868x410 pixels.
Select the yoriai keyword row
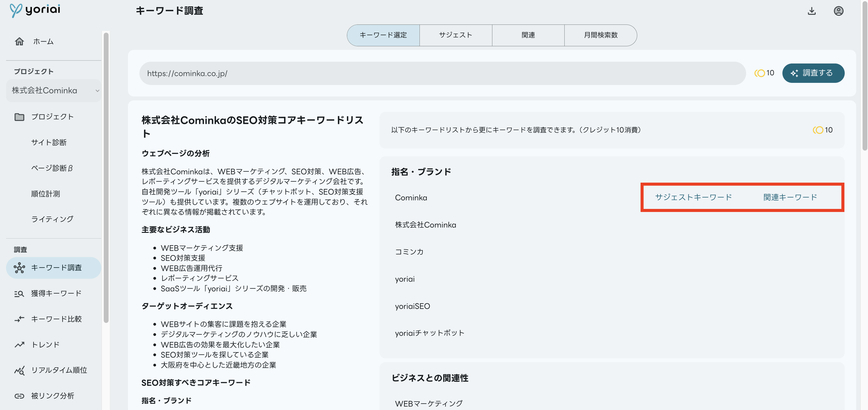coord(612,279)
